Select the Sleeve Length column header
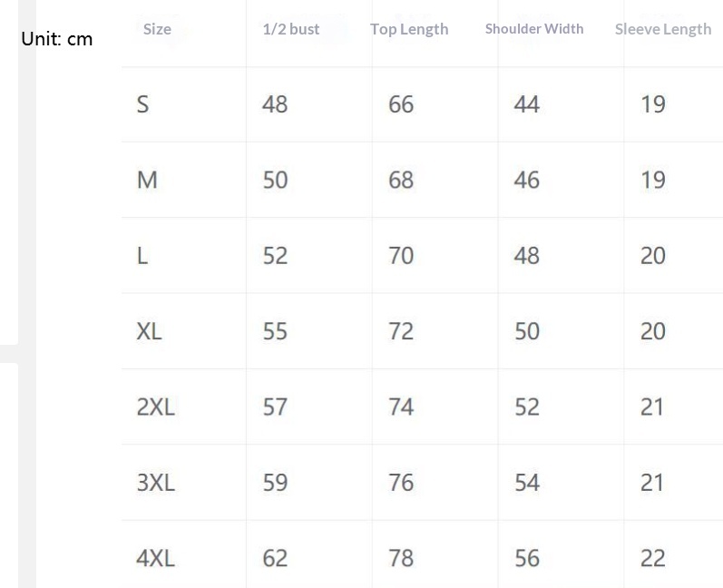Viewport: 723px width, 588px height. point(663,29)
